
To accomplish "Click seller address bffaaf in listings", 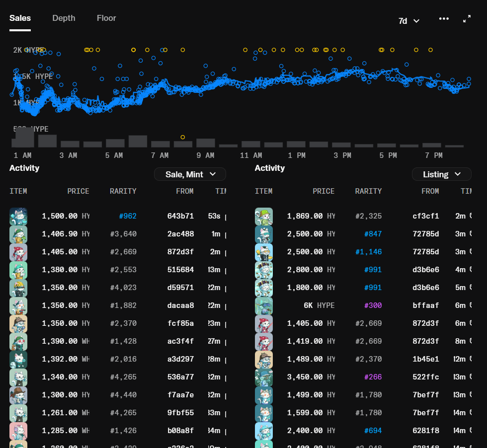I will (x=426, y=306).
